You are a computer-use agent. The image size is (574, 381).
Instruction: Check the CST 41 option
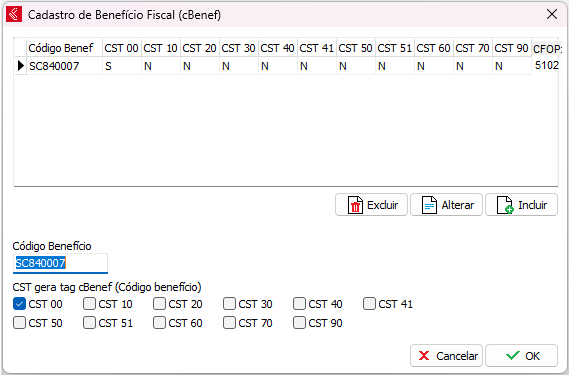click(x=369, y=304)
